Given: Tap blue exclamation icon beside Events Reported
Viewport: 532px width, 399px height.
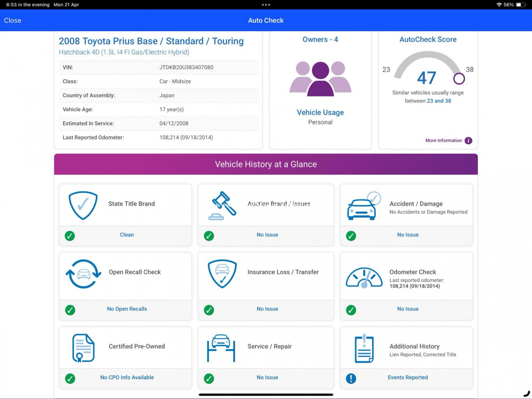Looking at the screenshot, I should 351,378.
